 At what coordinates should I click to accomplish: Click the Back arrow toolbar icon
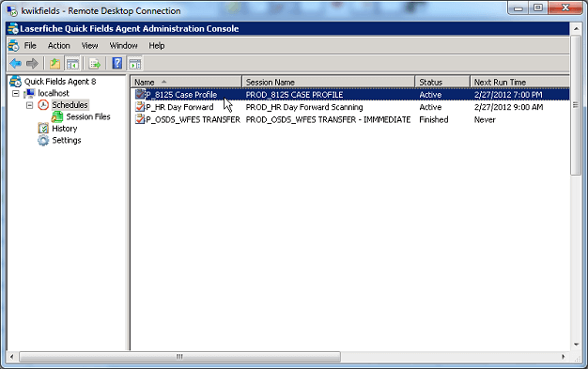point(15,63)
